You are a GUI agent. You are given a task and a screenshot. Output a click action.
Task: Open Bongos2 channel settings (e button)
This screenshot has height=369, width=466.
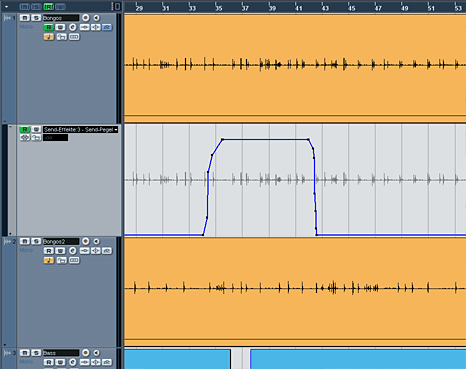(72, 251)
